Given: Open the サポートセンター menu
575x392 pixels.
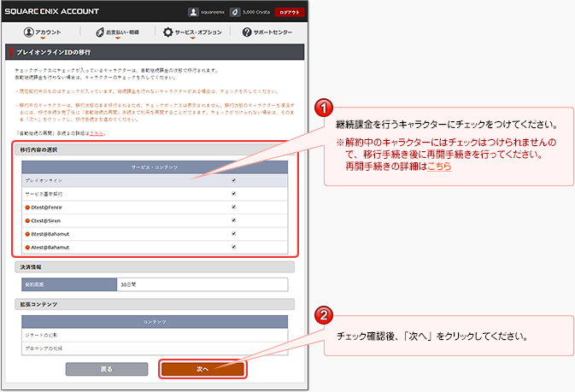Looking at the screenshot, I should point(267,32).
